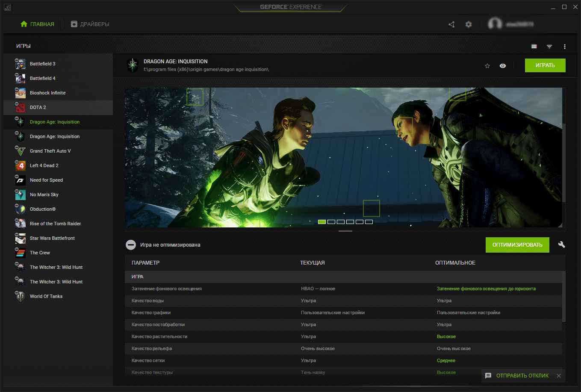
Task: Launch game with the ИГРАТЬ button
Action: coord(545,65)
